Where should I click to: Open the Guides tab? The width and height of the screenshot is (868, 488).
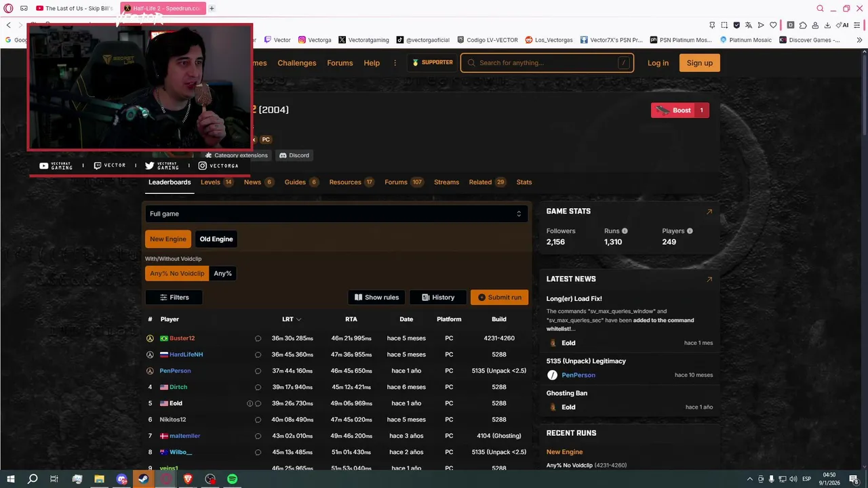[x=301, y=182]
